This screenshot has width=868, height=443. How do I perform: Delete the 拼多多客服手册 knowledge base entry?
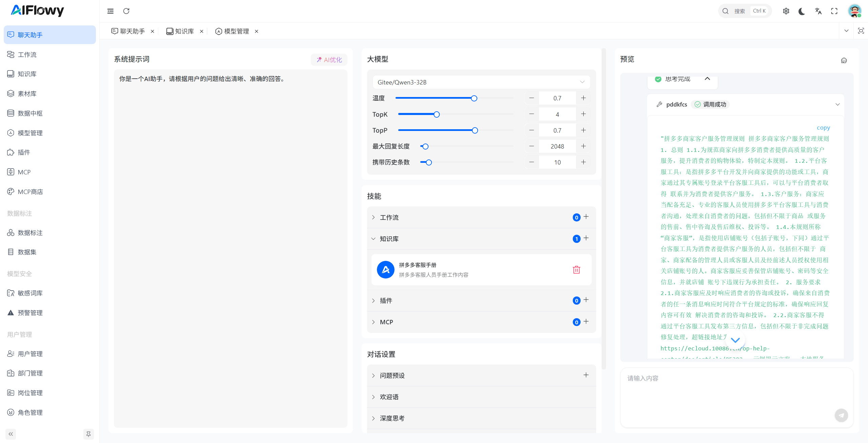[576, 270]
